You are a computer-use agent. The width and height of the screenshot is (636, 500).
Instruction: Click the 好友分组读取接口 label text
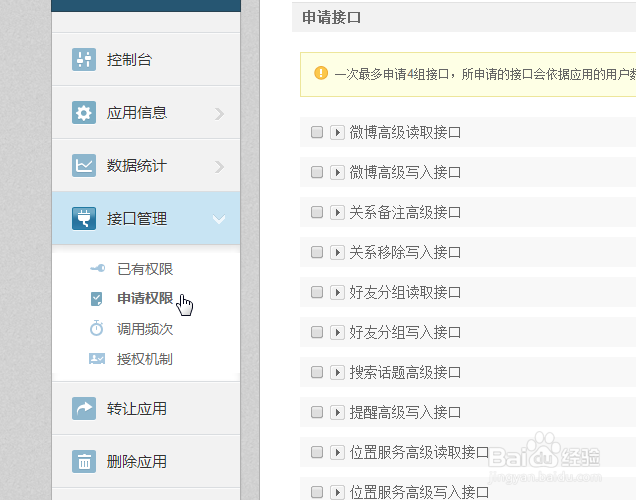tap(405, 292)
